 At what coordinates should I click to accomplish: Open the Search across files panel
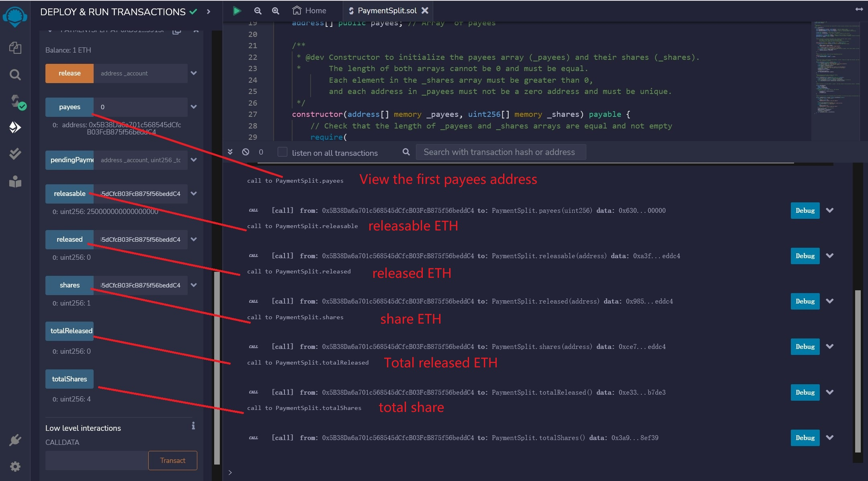(15, 75)
